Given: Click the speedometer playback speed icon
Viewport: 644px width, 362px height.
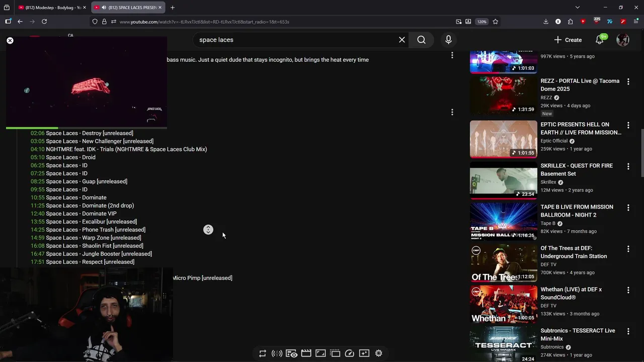Looking at the screenshot, I should [350, 353].
